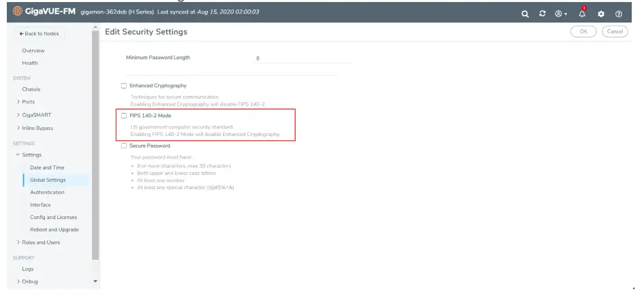The image size is (644, 298).
Task: Open Config and Licenses
Action: point(53,217)
